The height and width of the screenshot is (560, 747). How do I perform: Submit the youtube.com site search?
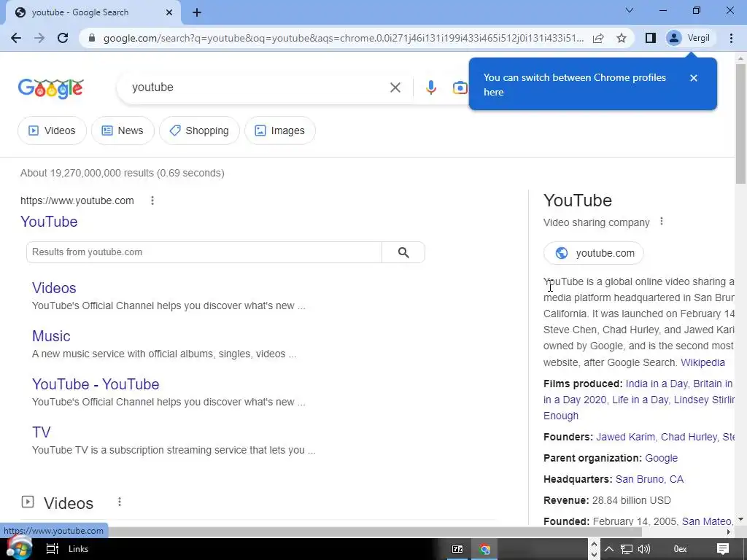pos(403,252)
